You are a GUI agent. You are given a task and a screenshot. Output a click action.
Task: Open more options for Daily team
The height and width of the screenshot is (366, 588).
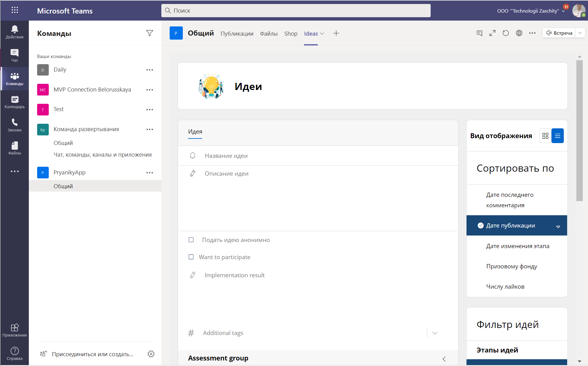pyautogui.click(x=150, y=70)
